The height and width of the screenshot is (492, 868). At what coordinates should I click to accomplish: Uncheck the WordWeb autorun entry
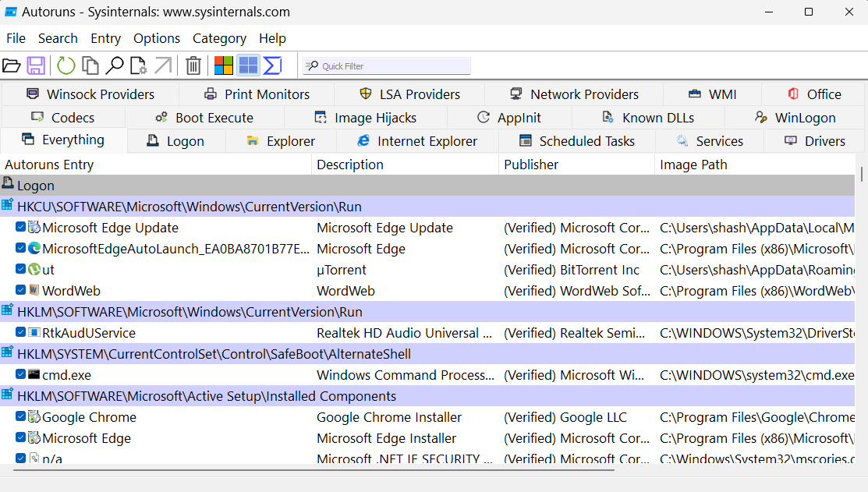pyautogui.click(x=21, y=291)
